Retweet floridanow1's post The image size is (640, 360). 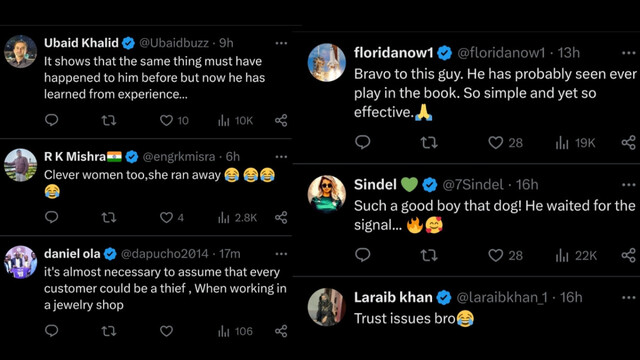pos(429,142)
